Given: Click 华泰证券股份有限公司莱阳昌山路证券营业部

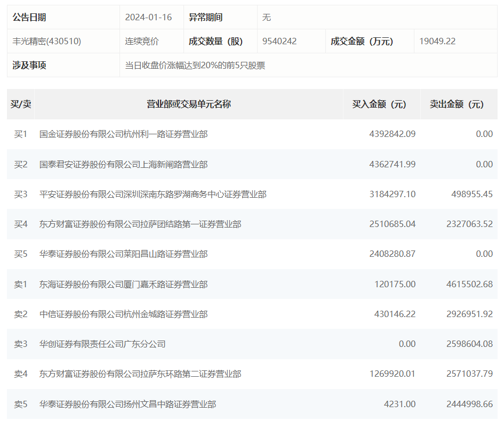Looking at the screenshot, I should [x=123, y=254].
